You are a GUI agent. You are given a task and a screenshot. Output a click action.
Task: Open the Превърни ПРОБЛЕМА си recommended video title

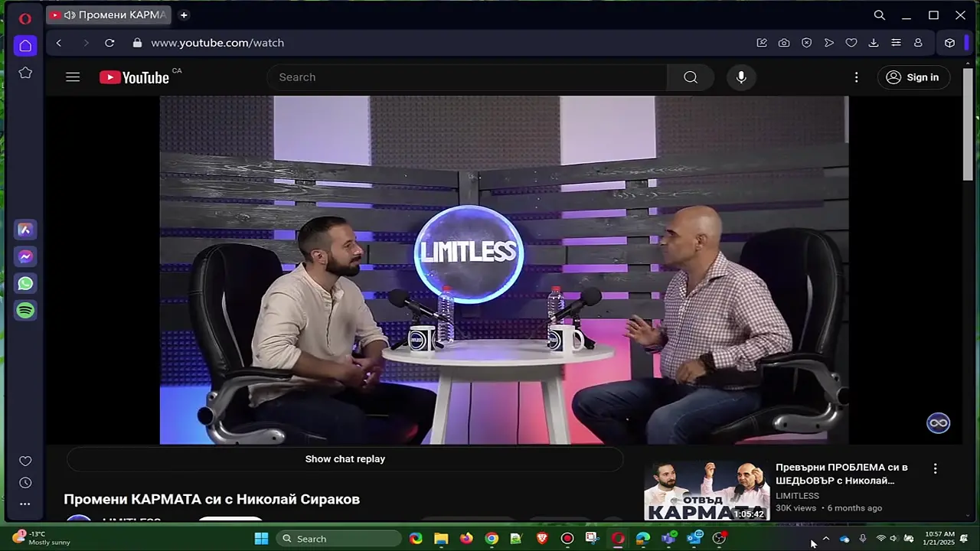point(841,474)
